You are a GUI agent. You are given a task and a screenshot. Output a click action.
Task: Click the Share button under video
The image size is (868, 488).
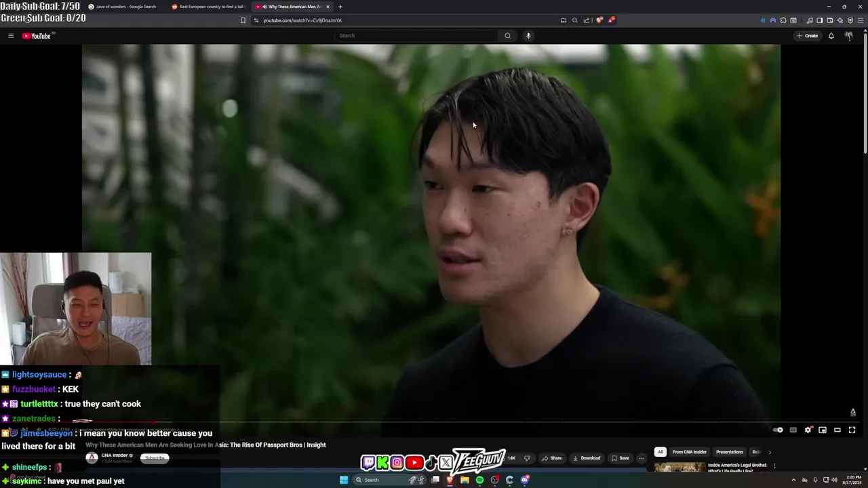(x=551, y=458)
